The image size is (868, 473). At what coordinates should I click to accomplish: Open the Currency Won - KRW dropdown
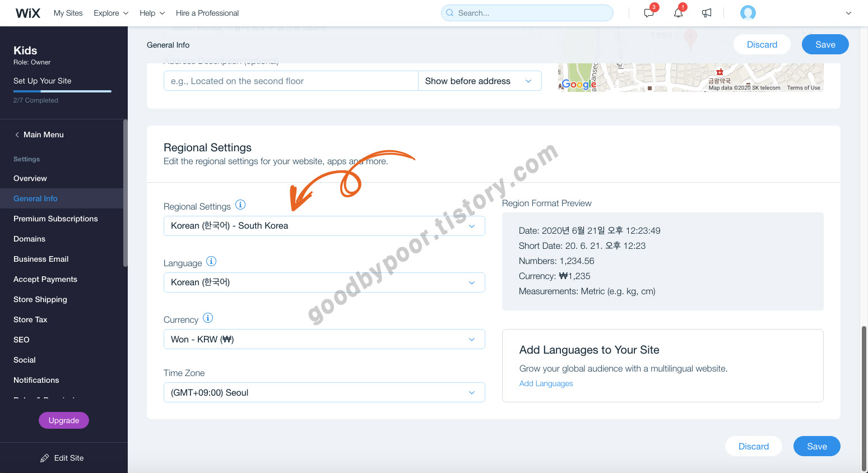click(324, 339)
